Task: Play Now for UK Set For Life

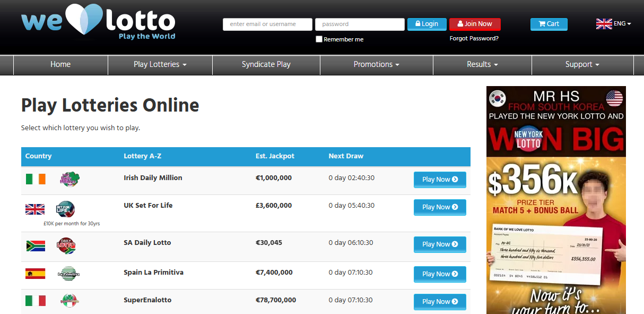Action: click(x=440, y=207)
